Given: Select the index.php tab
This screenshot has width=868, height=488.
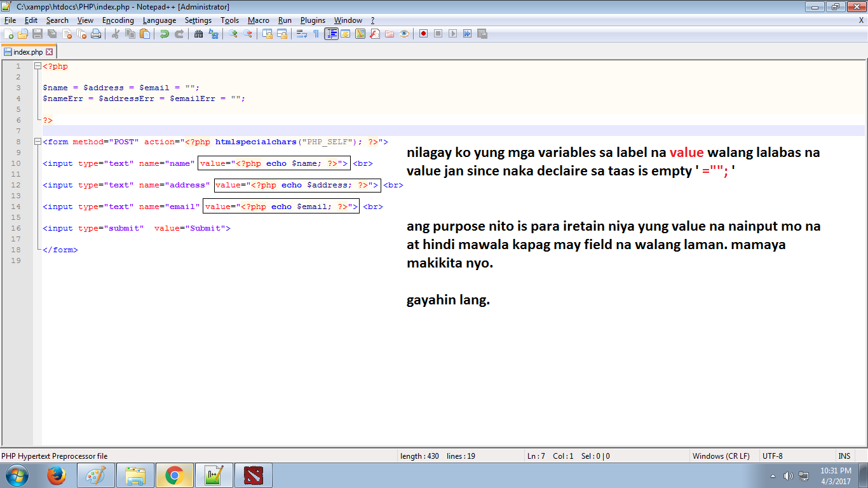Looking at the screenshot, I should coord(29,51).
